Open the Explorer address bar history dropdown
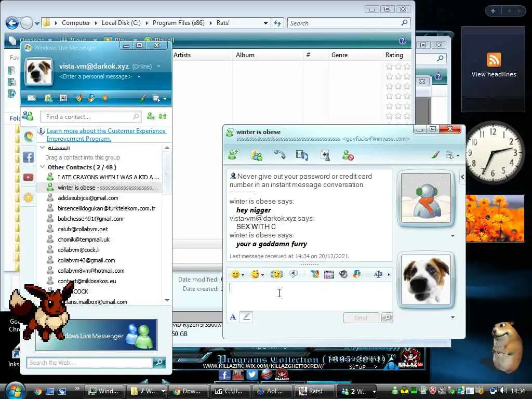Image resolution: width=532 pixels, height=399 pixels. tap(265, 23)
